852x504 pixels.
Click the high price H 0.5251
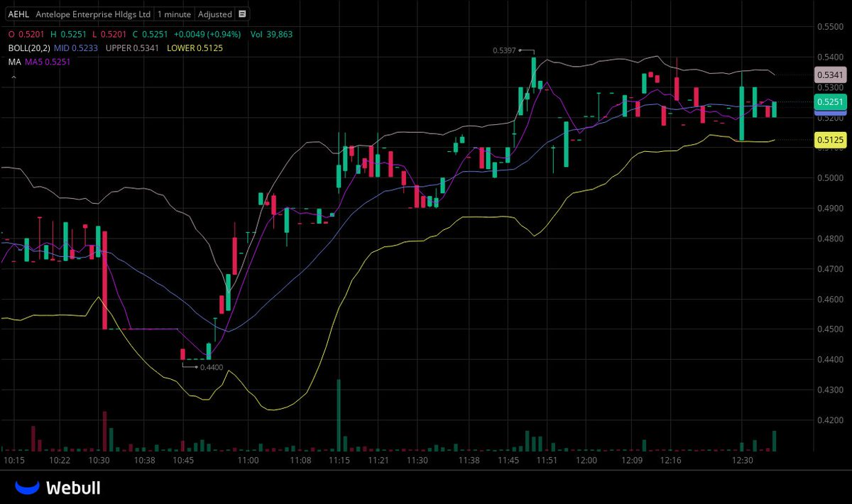[x=68, y=34]
